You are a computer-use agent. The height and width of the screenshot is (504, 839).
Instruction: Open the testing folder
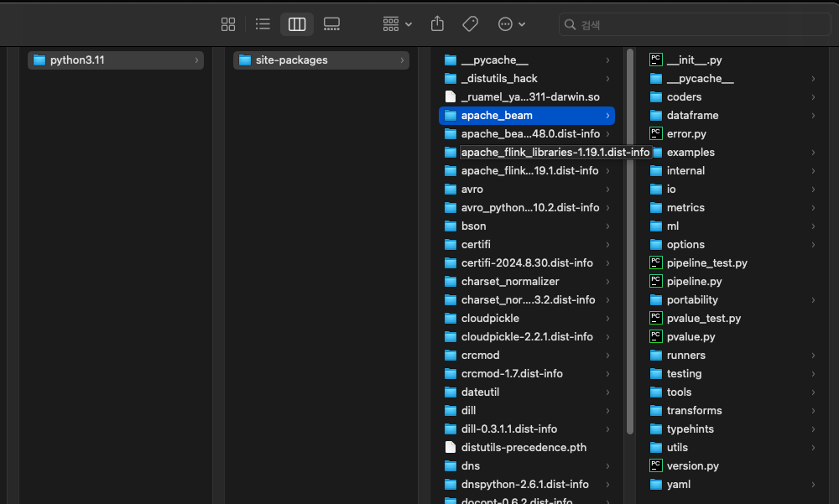[732, 374]
